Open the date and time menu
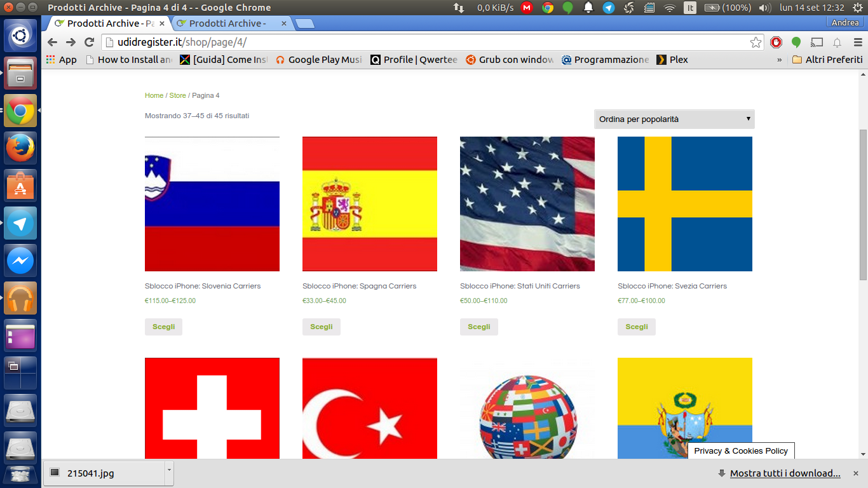 pos(812,8)
